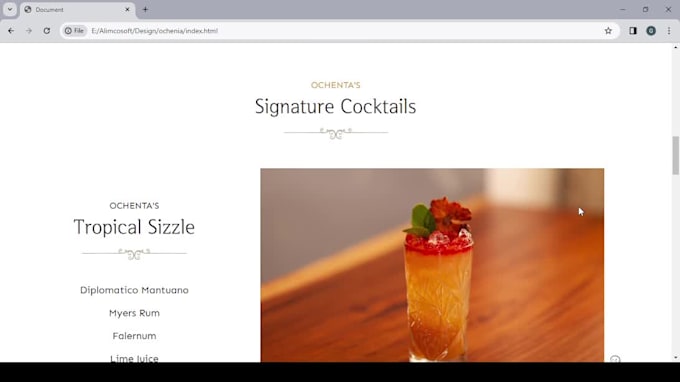Click the OCHENTA'S label above Tropical Sizzle
Screen dimensions: 680x382
click(x=134, y=206)
